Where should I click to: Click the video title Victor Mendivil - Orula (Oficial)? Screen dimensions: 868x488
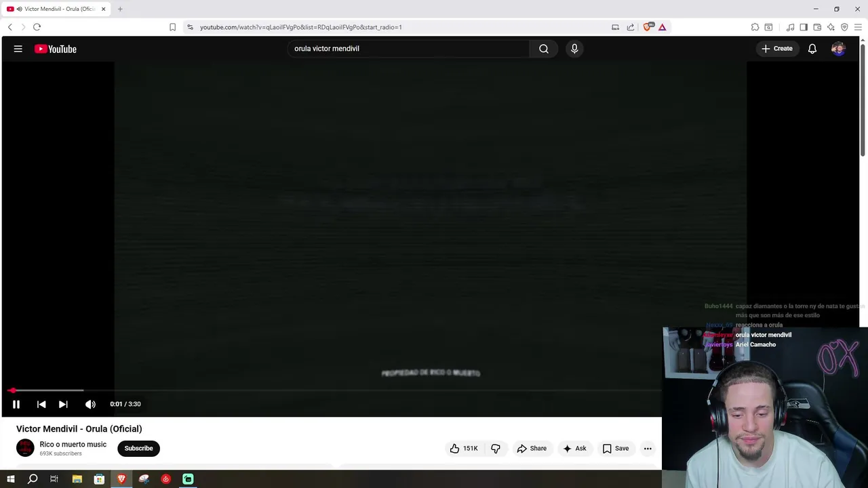(x=79, y=429)
